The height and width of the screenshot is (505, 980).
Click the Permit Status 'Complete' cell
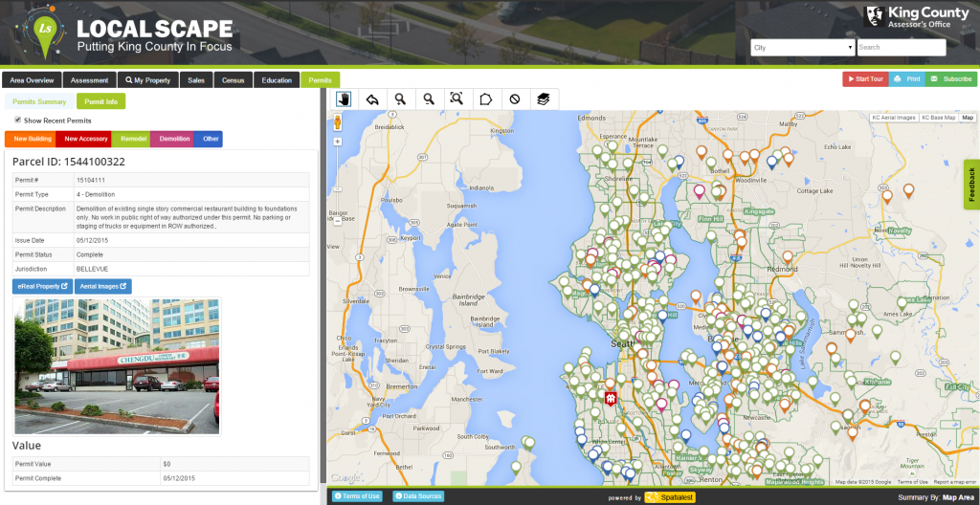coord(191,254)
